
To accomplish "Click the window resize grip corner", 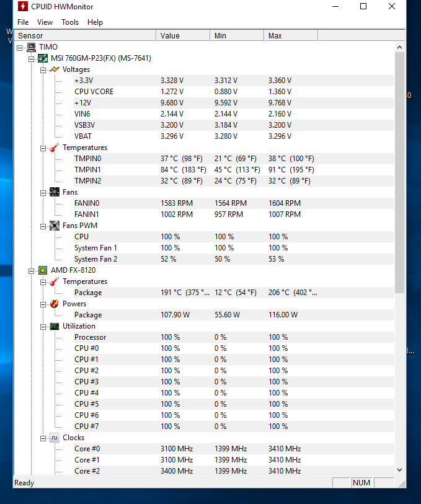I will (x=402, y=484).
